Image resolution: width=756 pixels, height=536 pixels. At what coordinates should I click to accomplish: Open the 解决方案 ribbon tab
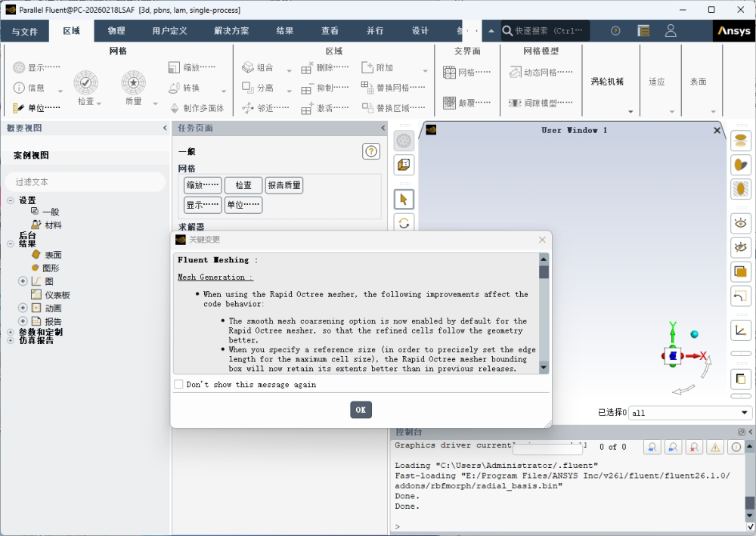231,31
